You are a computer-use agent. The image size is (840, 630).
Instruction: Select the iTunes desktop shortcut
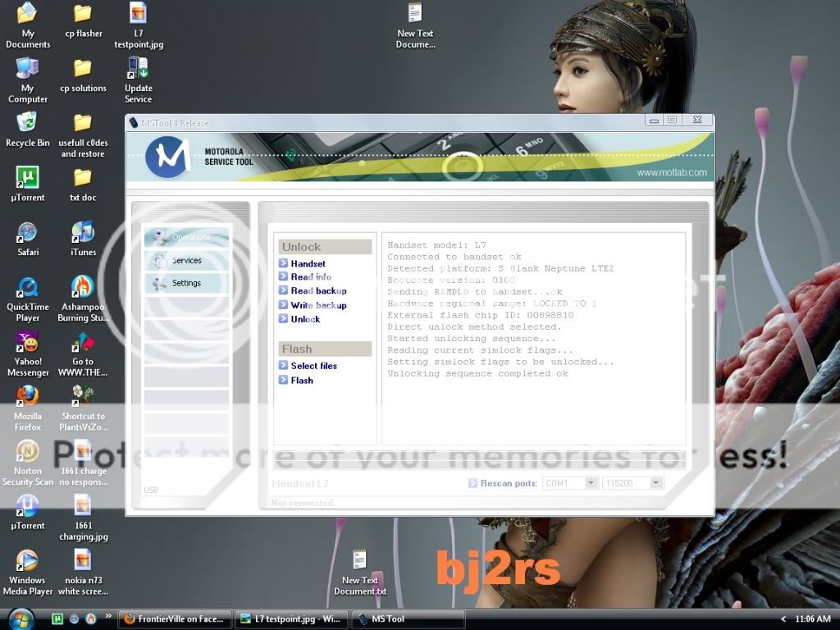point(83,238)
